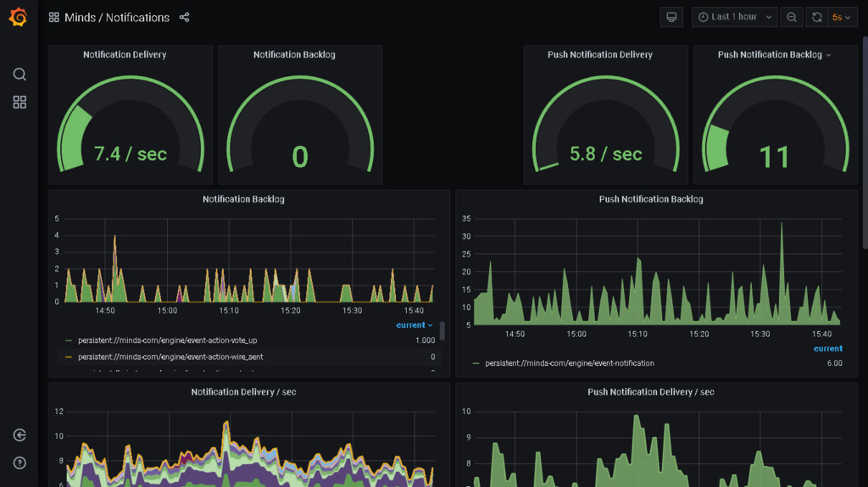Image resolution: width=868 pixels, height=487 pixels.
Task: Open the Notification Delivery gauge panel title menu
Action: 125,55
